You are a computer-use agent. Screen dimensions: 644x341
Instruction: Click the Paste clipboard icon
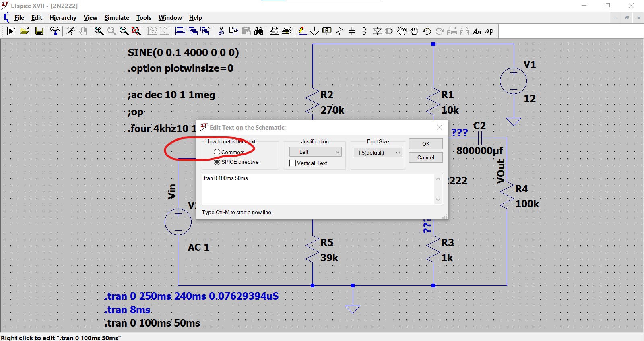[246, 31]
